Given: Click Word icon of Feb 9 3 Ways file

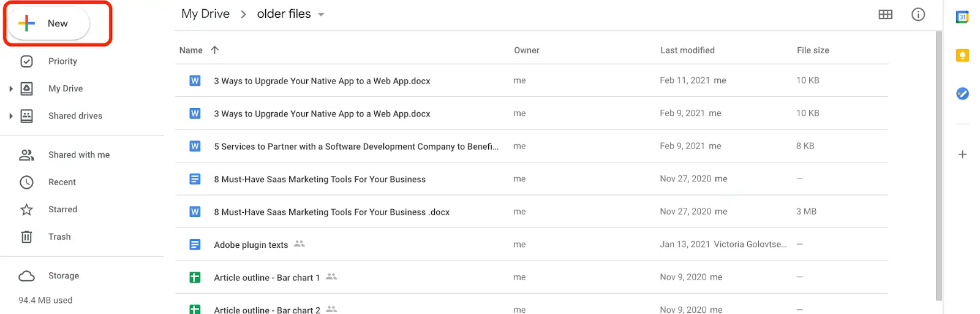Looking at the screenshot, I should (x=195, y=113).
